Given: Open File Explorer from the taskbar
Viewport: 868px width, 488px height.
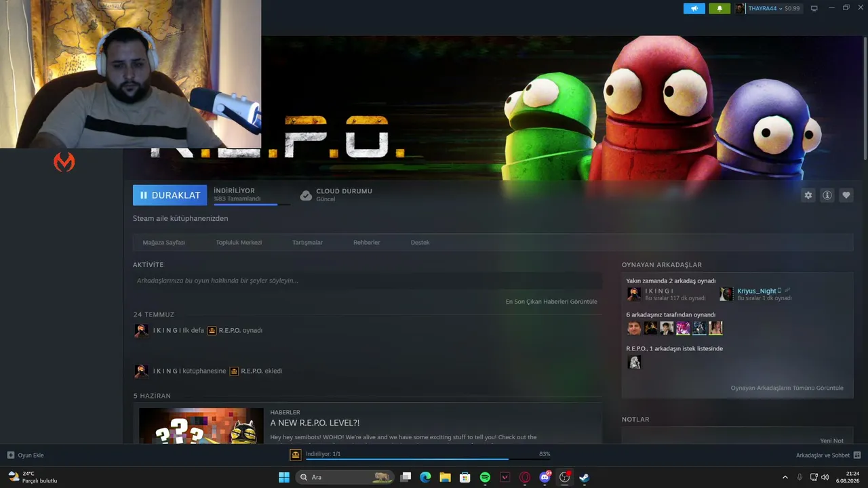Looking at the screenshot, I should pos(445,477).
